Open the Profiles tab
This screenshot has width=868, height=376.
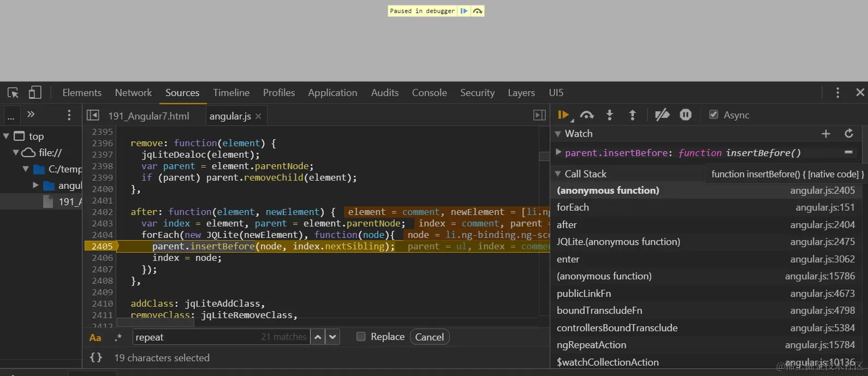point(279,93)
